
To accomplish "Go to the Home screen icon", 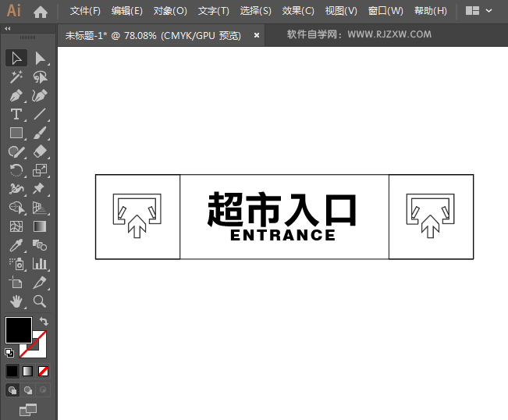I will coord(41,12).
